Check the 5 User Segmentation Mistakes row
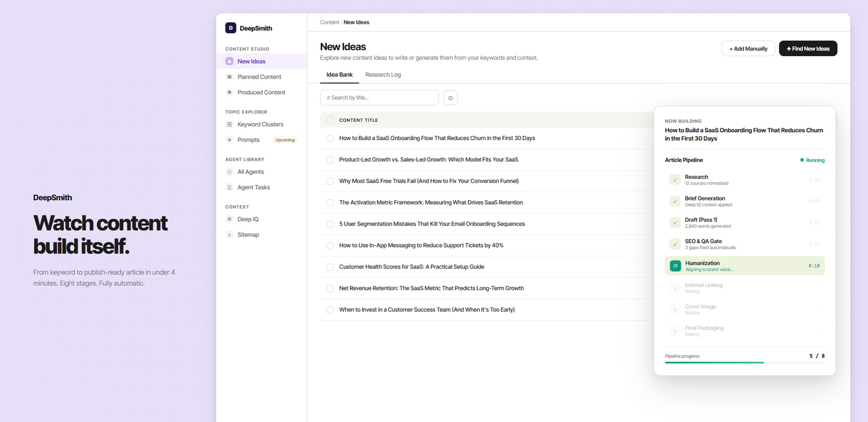The height and width of the screenshot is (422, 868). coord(330,224)
